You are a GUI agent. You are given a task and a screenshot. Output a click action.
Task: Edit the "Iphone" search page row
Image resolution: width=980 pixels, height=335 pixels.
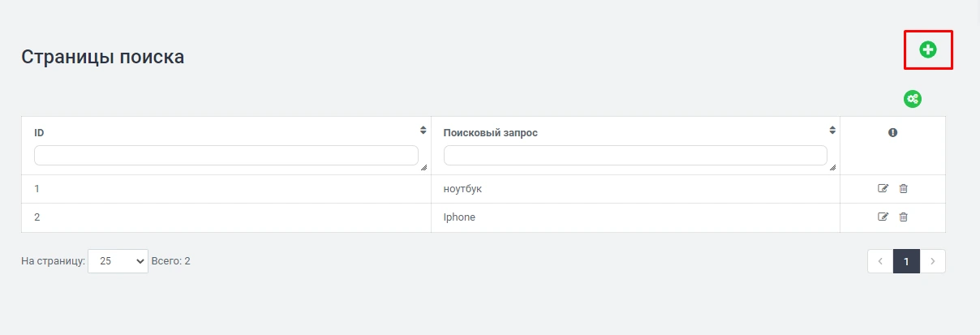point(883,217)
